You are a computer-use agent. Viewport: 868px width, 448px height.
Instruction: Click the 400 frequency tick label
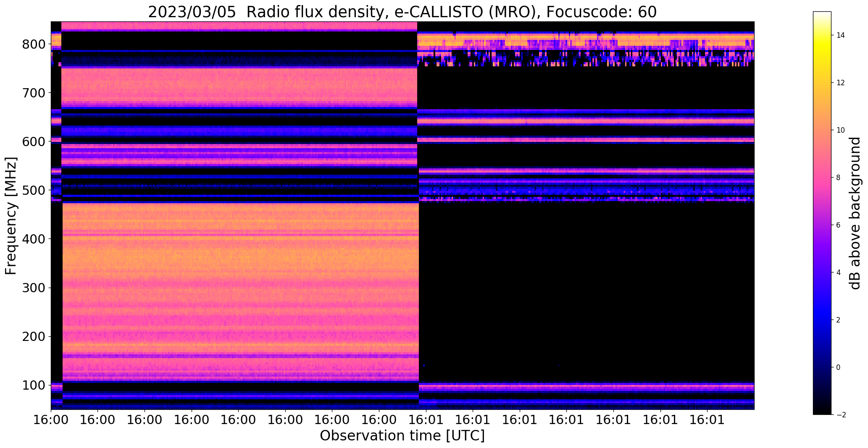click(33, 239)
